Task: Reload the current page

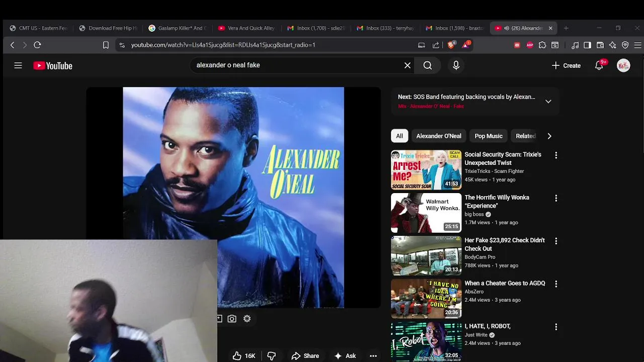Action: (x=37, y=45)
